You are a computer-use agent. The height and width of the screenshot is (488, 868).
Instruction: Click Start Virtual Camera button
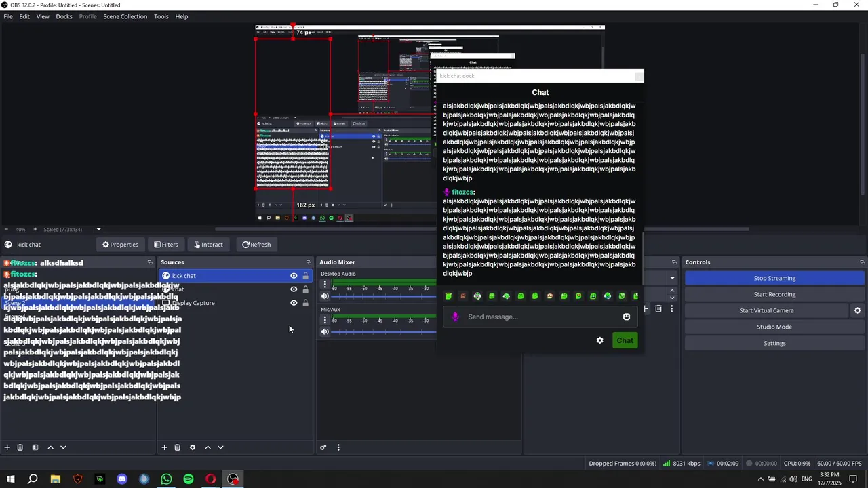[766, 310]
